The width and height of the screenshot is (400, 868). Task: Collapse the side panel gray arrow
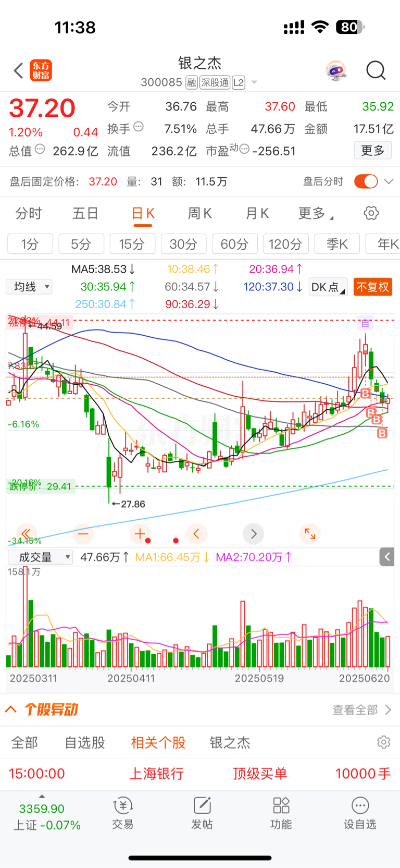click(x=387, y=557)
